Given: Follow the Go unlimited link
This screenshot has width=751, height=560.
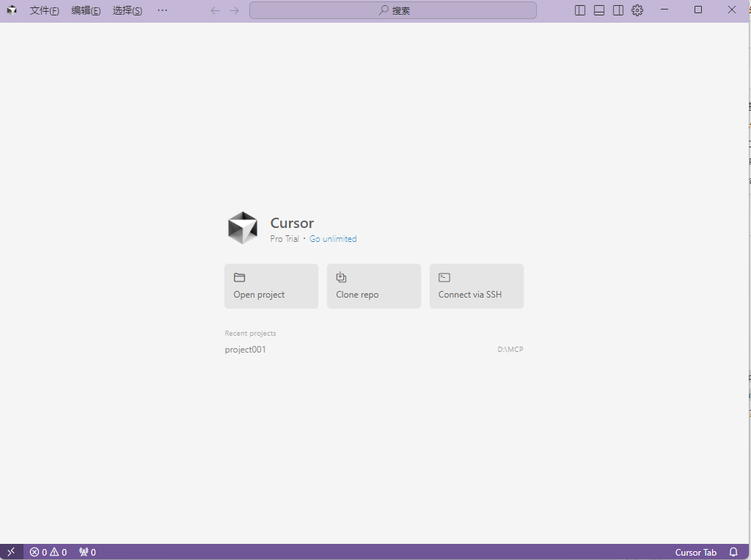Looking at the screenshot, I should coord(333,239).
